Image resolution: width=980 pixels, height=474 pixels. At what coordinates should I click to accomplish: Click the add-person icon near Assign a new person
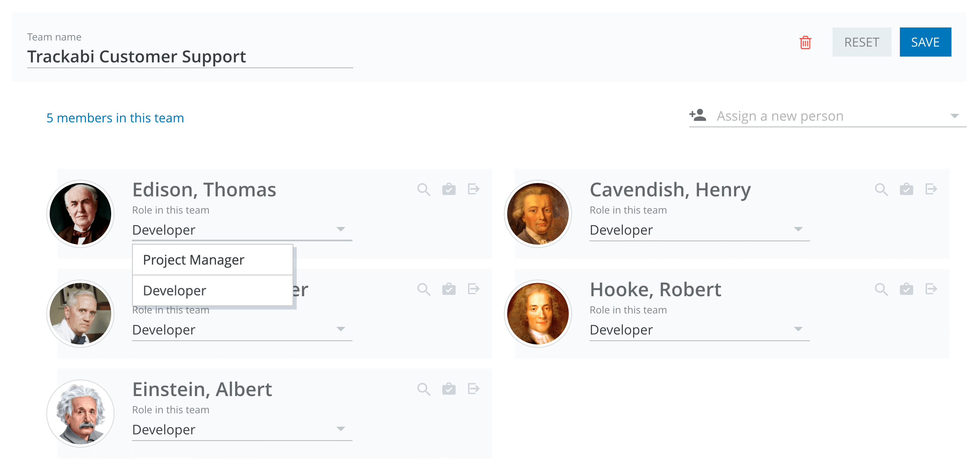pyautogui.click(x=697, y=115)
